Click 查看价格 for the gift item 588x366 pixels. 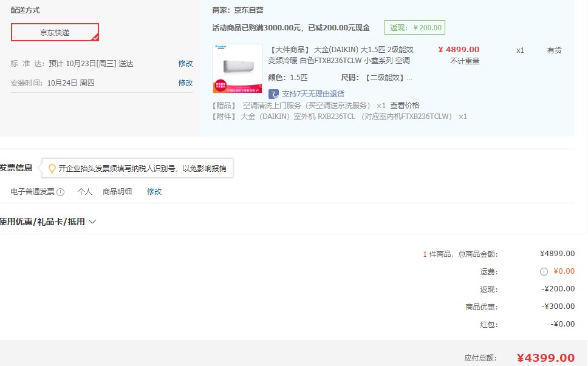(x=405, y=105)
